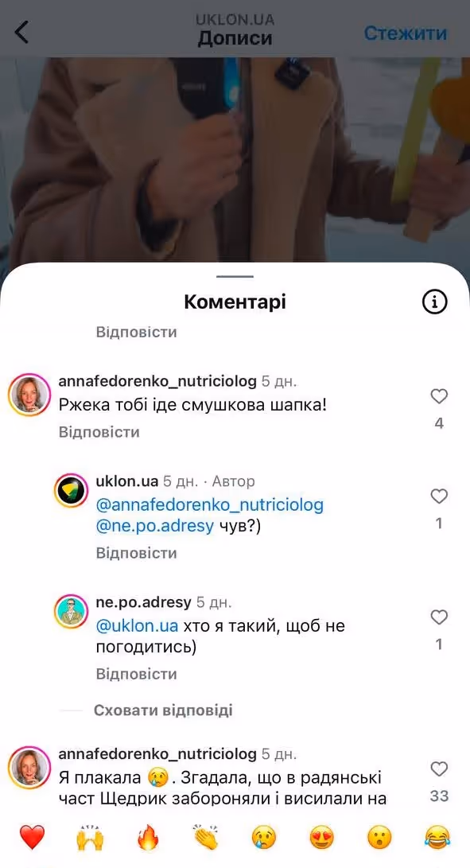Open the @ne.po.adresy mention link
The width and height of the screenshot is (470, 868).
154,525
